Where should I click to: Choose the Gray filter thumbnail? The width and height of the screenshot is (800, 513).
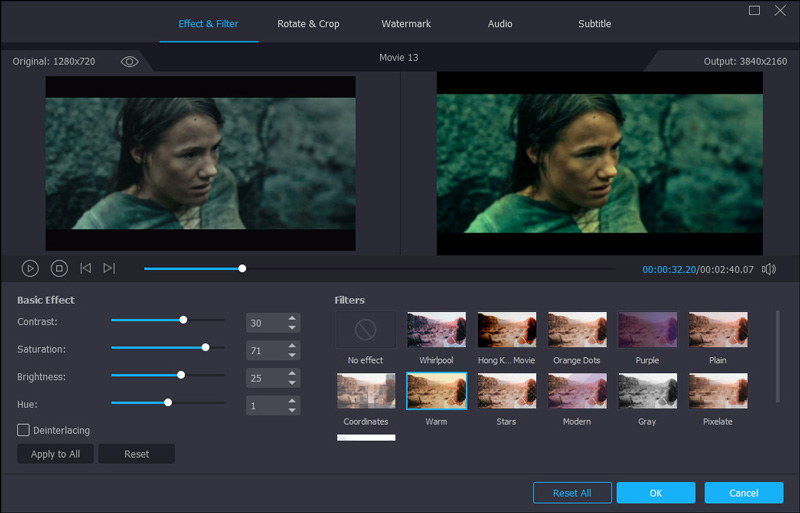coord(647,391)
